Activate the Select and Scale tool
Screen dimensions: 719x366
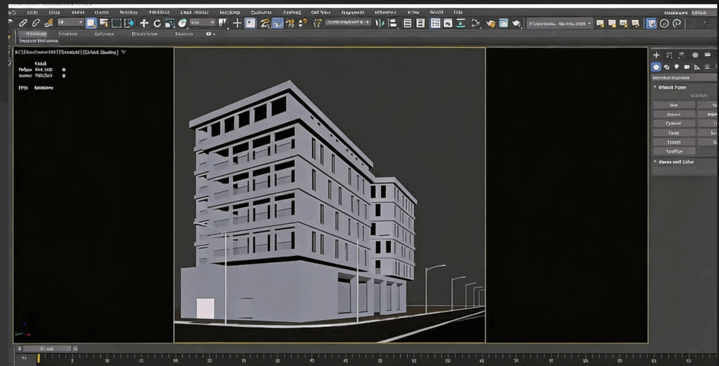tap(170, 23)
